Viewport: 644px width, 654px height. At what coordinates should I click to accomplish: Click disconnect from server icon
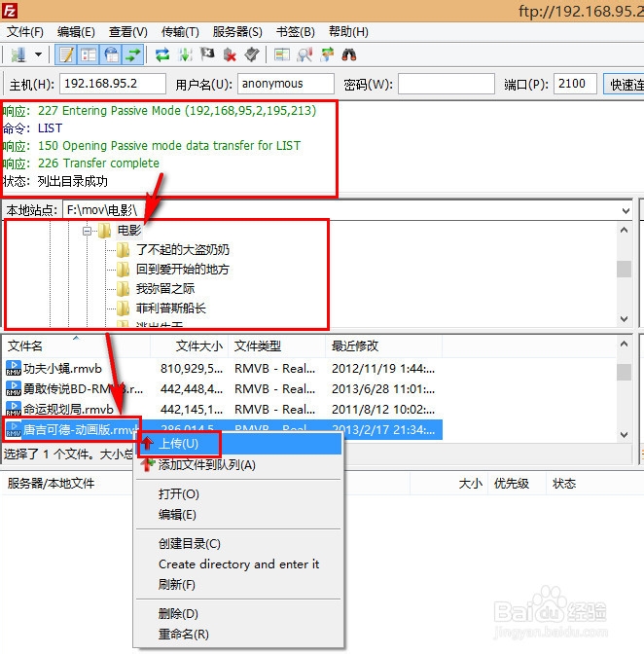click(x=230, y=54)
